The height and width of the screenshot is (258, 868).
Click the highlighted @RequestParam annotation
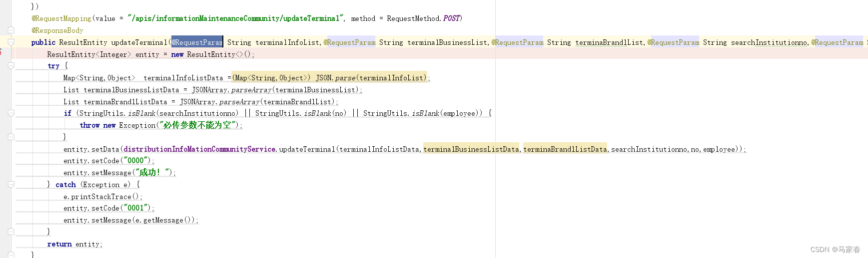pyautogui.click(x=197, y=42)
